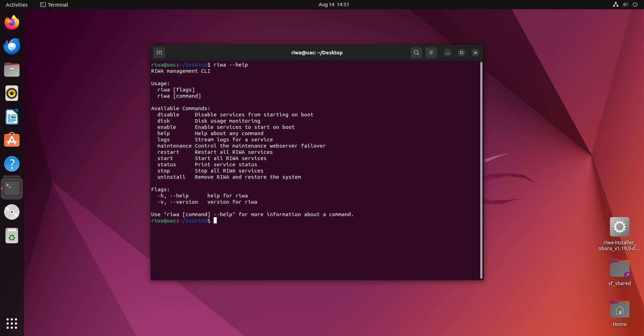This screenshot has height=336, width=644.
Task: Select the riwa-installer desktop file
Action: point(619,234)
